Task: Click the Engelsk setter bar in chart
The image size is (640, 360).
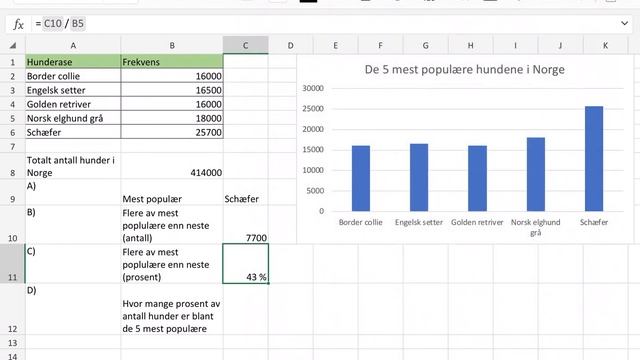Action: pos(419,177)
